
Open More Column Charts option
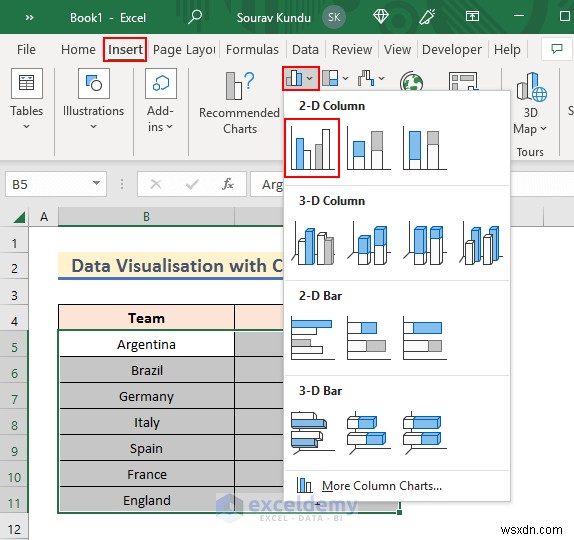pyautogui.click(x=397, y=486)
